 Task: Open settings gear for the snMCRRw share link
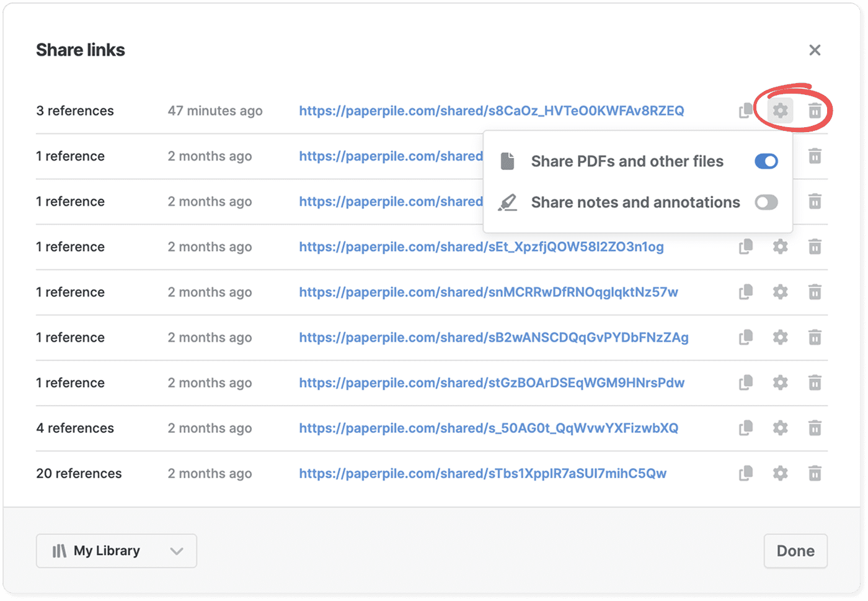coord(780,292)
